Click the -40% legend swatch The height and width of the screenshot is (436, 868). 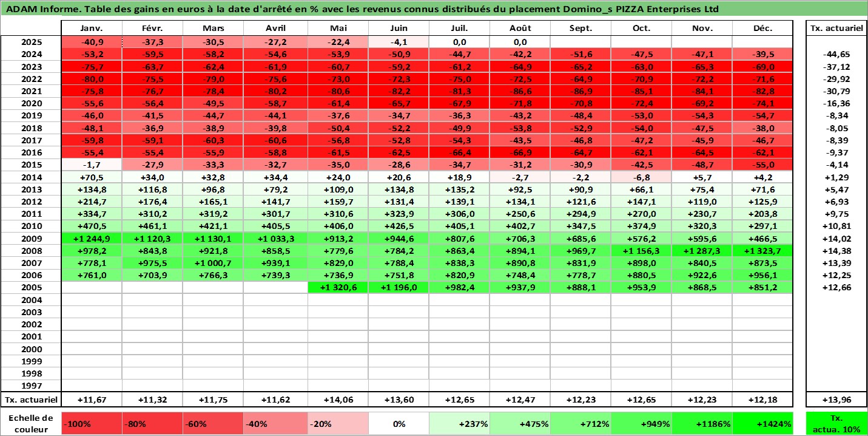point(275,423)
